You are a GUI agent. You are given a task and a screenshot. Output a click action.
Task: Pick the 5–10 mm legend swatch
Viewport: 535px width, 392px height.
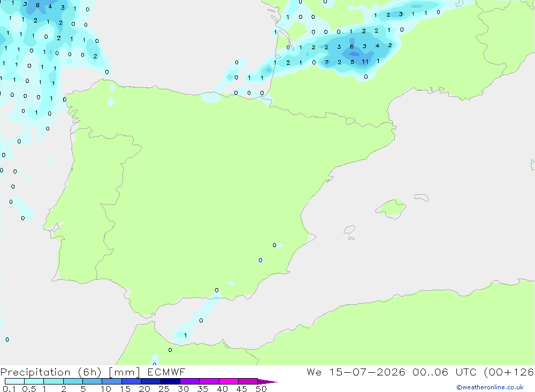(x=92, y=381)
